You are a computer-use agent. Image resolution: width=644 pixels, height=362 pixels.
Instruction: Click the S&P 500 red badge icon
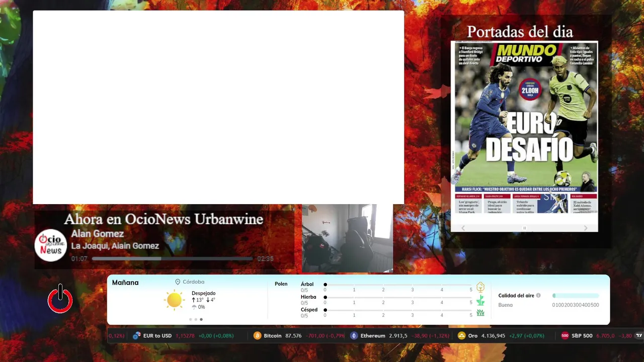pos(565,335)
